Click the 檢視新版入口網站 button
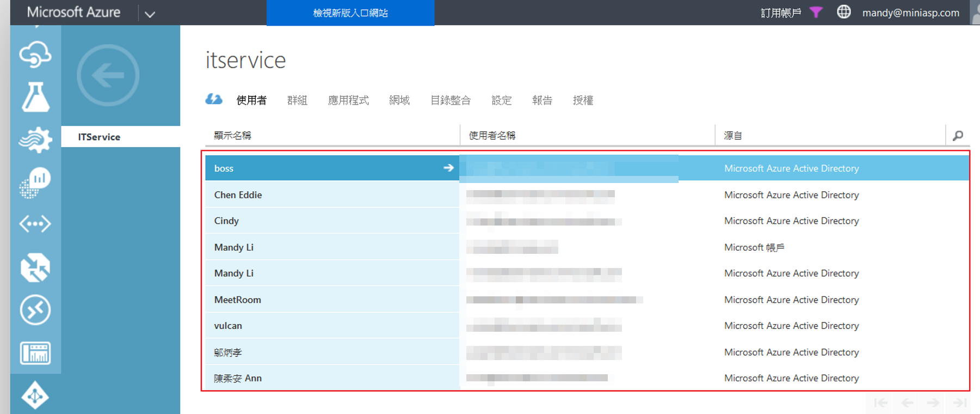 tap(350, 13)
